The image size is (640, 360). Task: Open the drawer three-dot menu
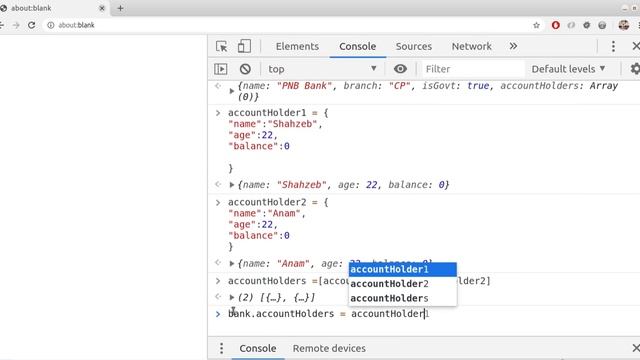tap(221, 348)
